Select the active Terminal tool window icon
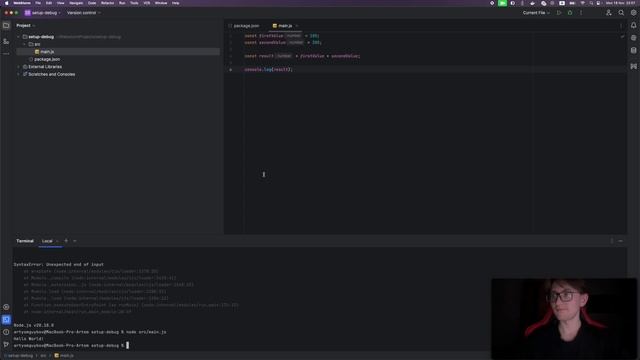The width and height of the screenshot is (640, 360). click(x=6, y=320)
